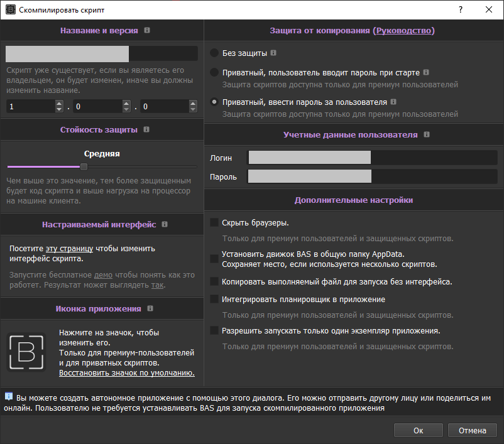This screenshot has height=444, width=504.
Task: Select the "Без защиты" radio button
Action: pos(213,53)
